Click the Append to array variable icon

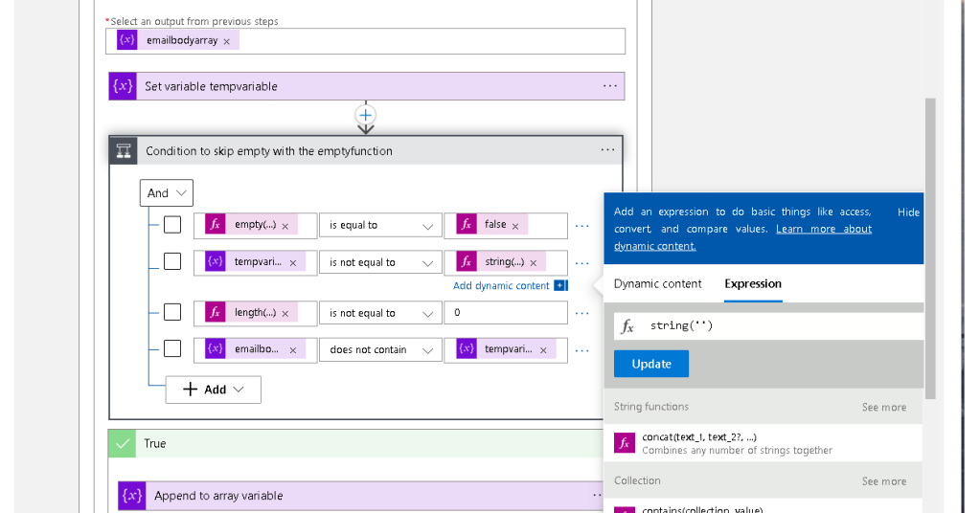132,496
